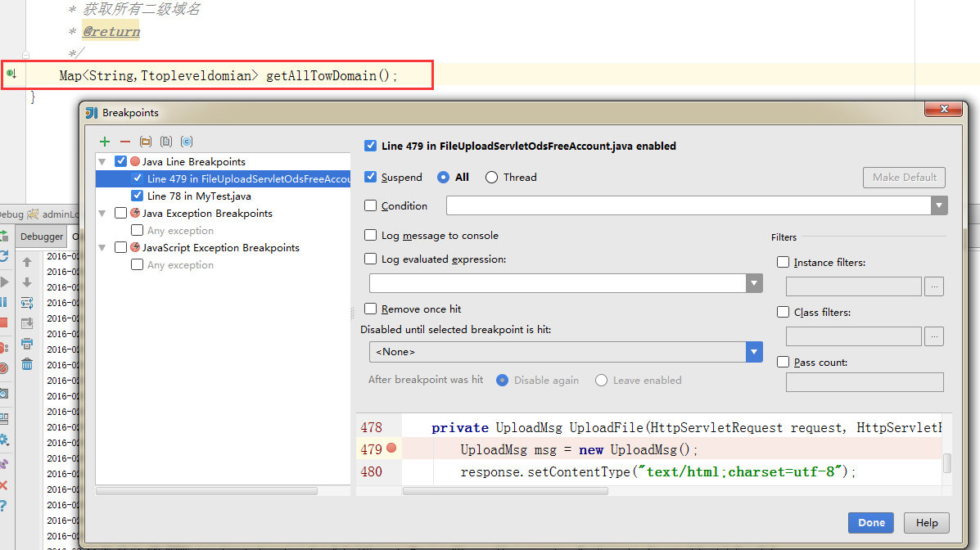Open the gear settings icon in Debug sidebar

pos(4,440)
